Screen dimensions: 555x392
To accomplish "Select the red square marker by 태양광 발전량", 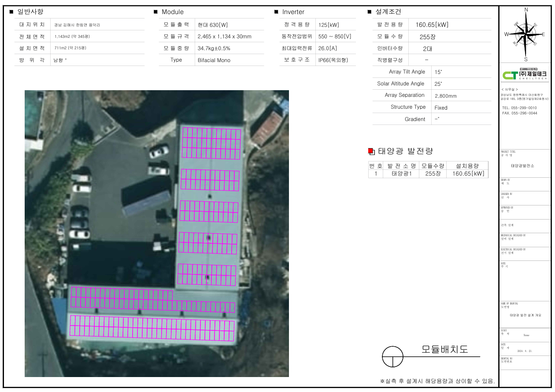I will (x=371, y=151).
